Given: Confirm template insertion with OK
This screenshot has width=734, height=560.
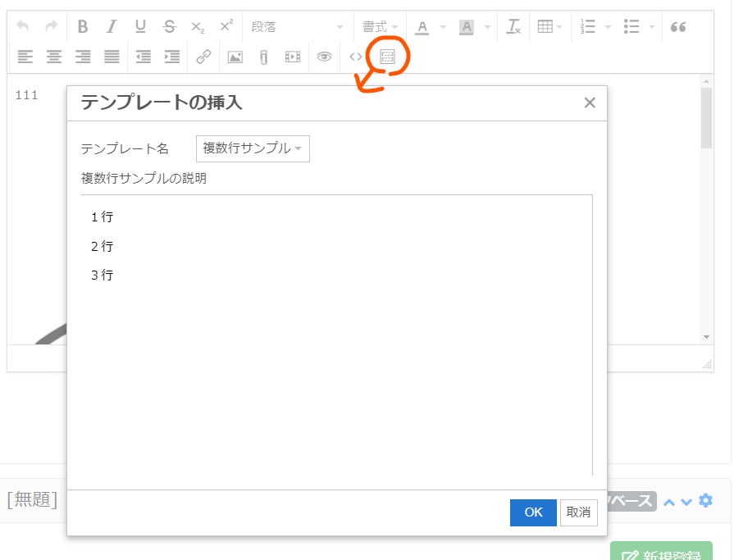Looking at the screenshot, I should [533, 512].
